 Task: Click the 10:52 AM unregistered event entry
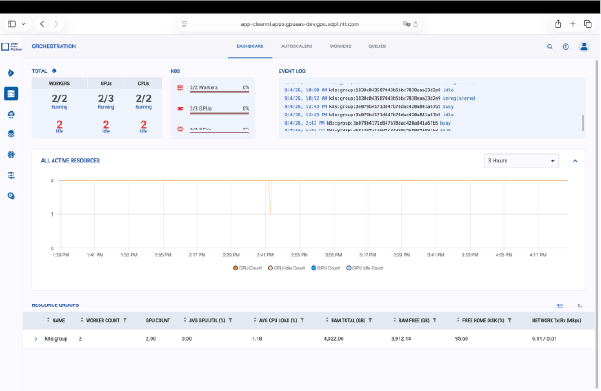[x=379, y=99]
